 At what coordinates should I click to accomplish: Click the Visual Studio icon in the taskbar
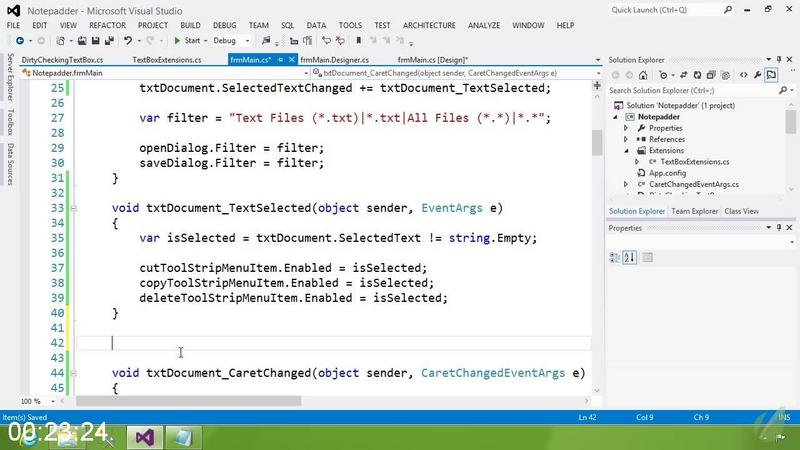coord(145,437)
